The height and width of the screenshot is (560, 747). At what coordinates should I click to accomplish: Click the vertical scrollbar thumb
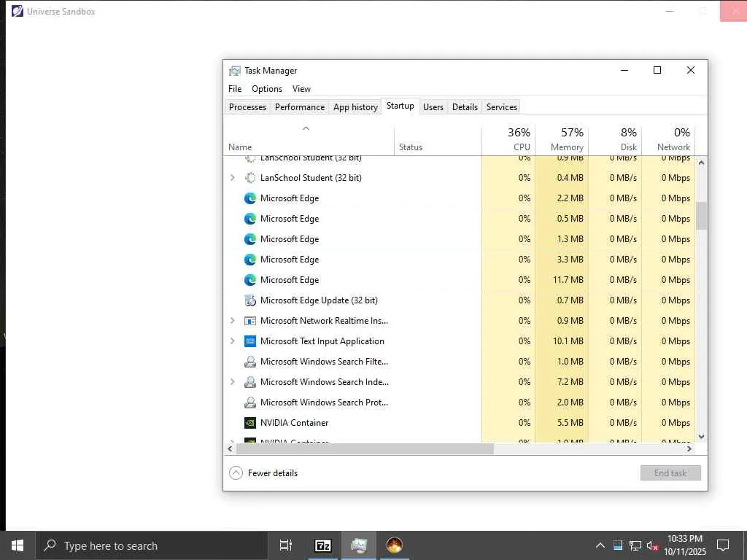[x=701, y=216]
